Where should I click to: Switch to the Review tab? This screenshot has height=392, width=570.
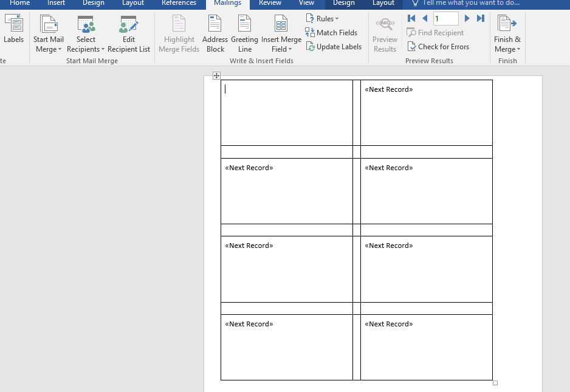270,3
